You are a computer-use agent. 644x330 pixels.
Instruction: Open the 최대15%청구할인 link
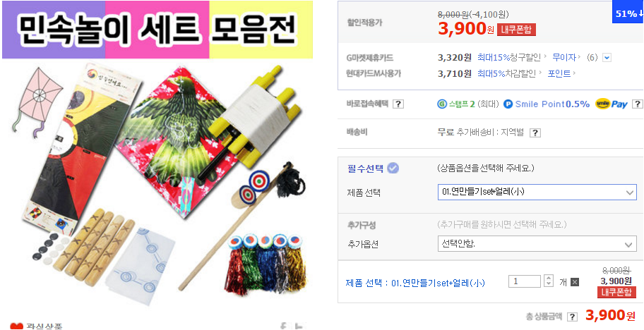pyautogui.click(x=508, y=57)
